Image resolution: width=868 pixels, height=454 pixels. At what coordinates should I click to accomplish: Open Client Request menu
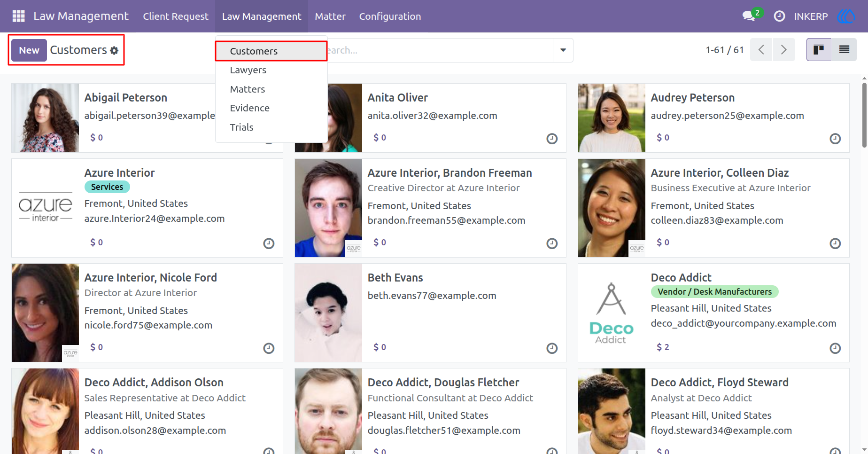pyautogui.click(x=176, y=16)
